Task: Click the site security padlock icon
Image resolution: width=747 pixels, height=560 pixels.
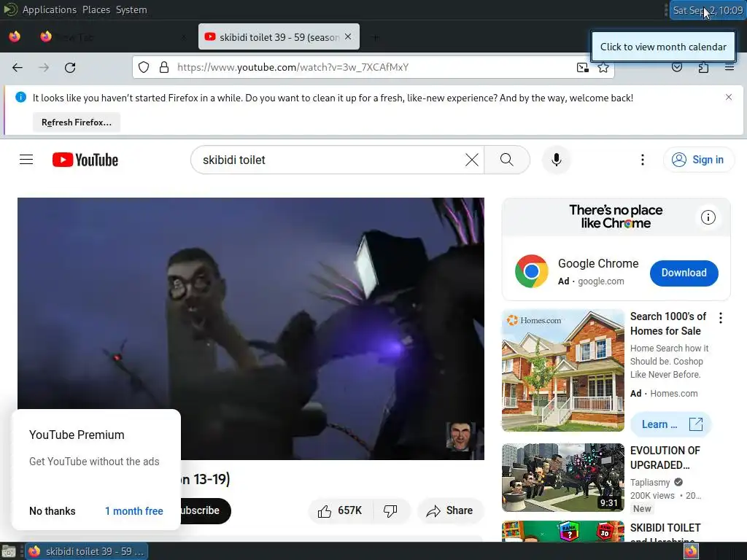Action: click(x=164, y=67)
